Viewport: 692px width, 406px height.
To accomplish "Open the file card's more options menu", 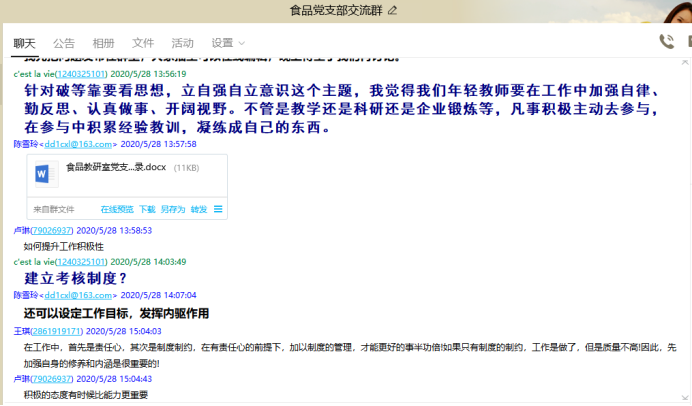I will click(218, 210).
